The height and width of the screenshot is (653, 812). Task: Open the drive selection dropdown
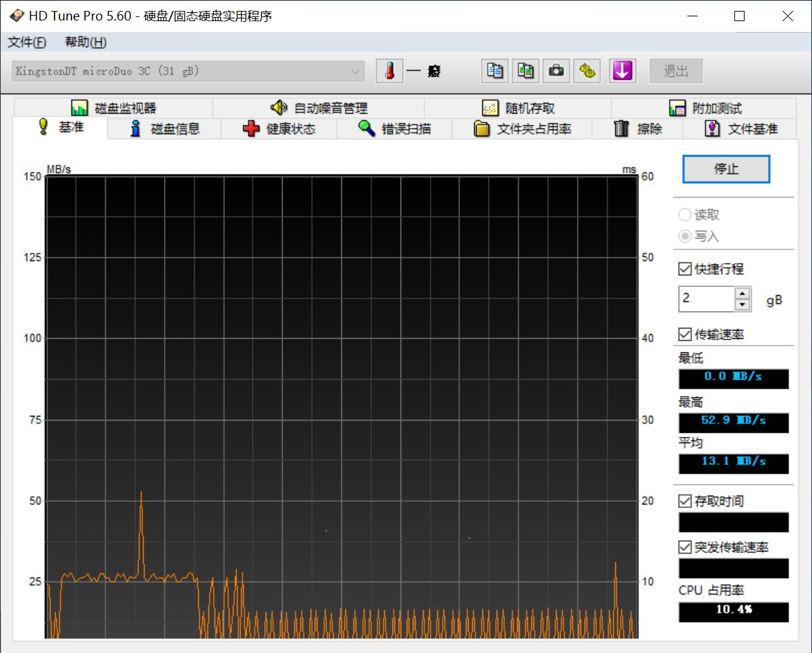point(355,71)
